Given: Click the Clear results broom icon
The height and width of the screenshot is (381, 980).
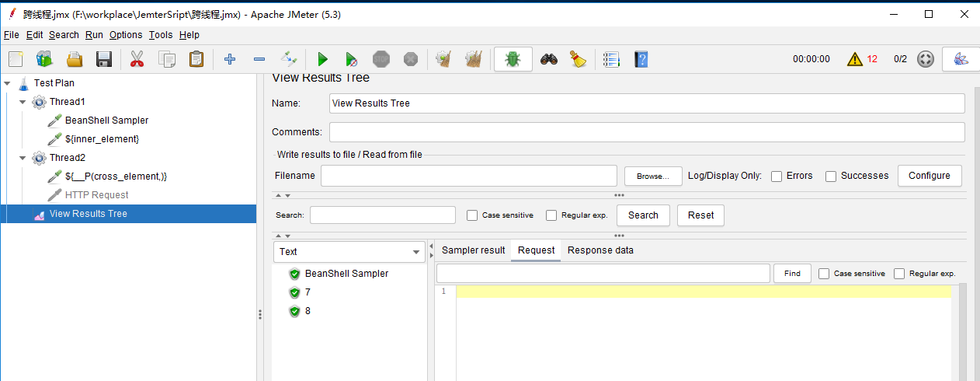Looking at the screenshot, I should 444,59.
